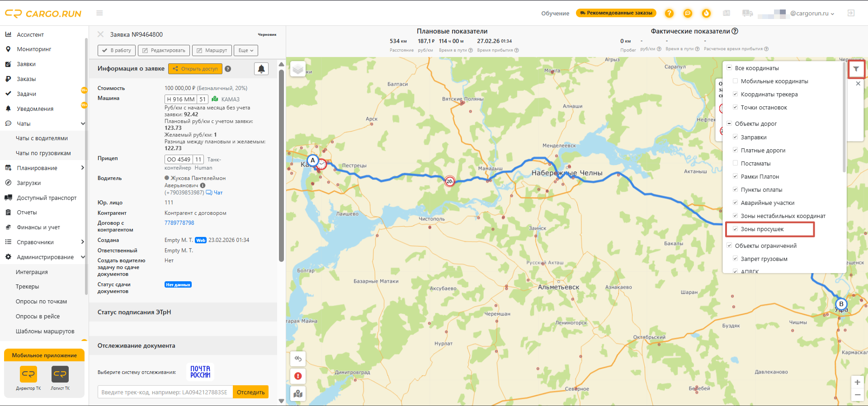Click the request panel vertical scrollbar
868x406 pixels.
point(281,166)
